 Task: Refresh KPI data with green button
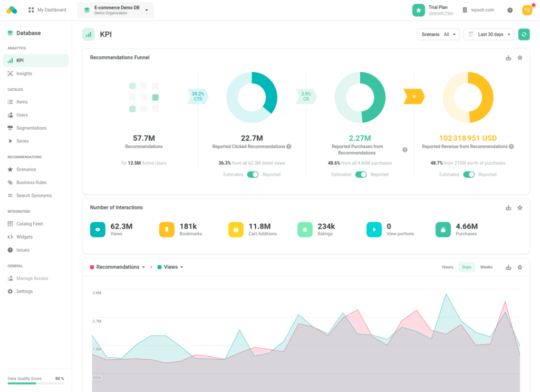pyautogui.click(x=524, y=34)
